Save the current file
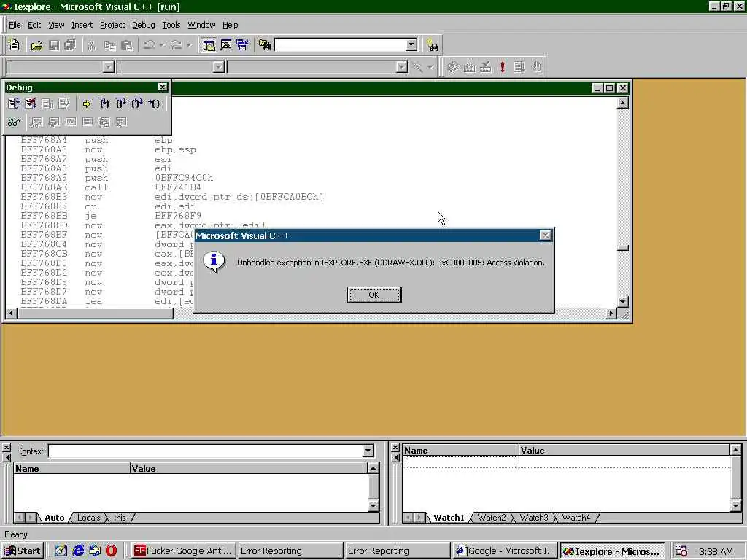This screenshot has height=560, width=747. click(x=54, y=45)
